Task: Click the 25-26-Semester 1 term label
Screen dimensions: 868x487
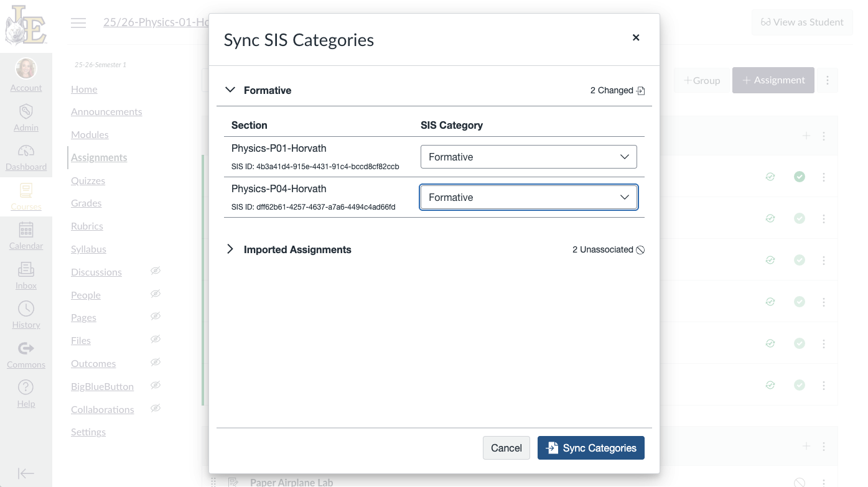Action: (x=100, y=65)
